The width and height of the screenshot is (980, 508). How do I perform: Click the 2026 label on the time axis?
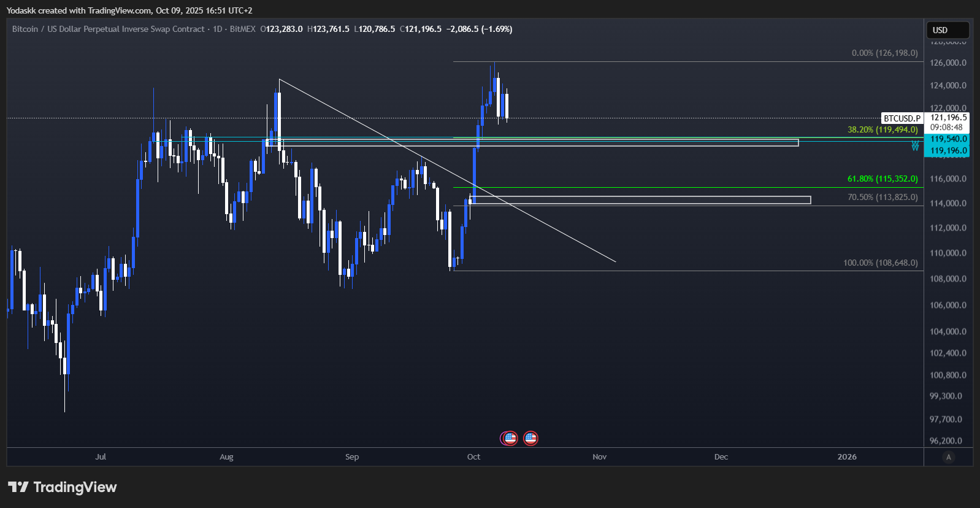(x=847, y=457)
